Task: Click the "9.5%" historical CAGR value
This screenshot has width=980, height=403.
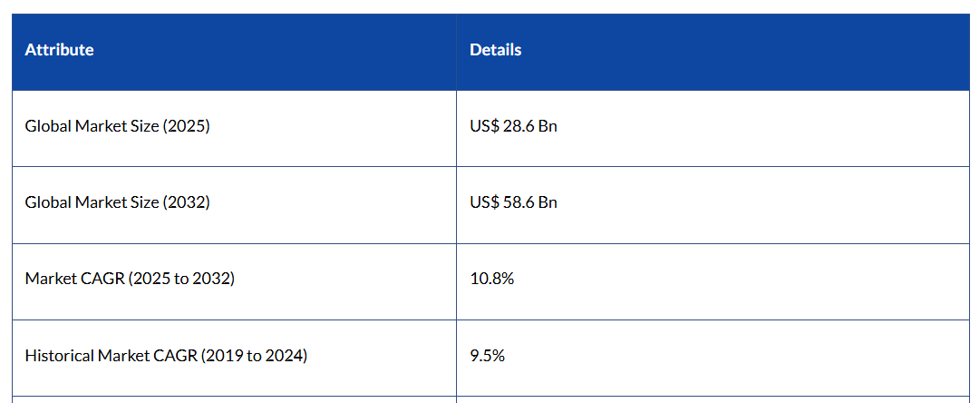Action: click(487, 356)
